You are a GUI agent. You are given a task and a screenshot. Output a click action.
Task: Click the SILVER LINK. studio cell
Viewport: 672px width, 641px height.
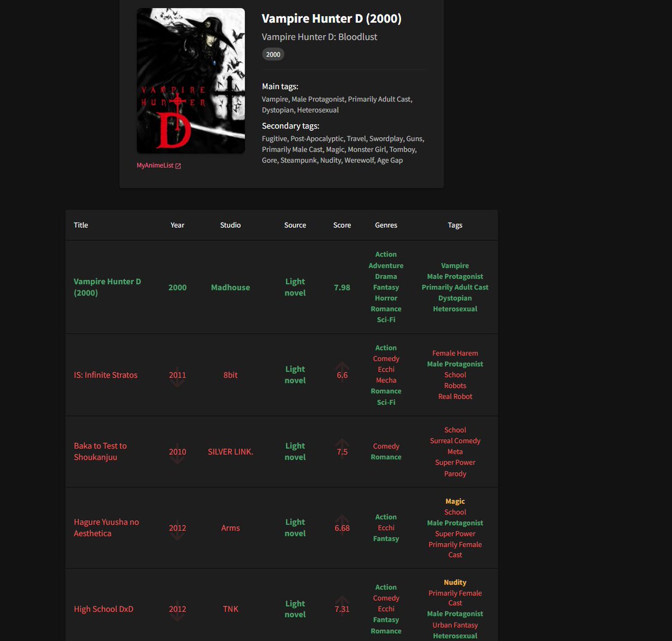coord(230,452)
